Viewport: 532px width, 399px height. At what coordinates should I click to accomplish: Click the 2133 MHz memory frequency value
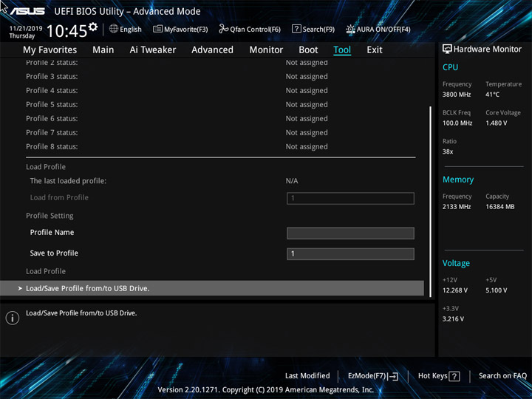457,207
